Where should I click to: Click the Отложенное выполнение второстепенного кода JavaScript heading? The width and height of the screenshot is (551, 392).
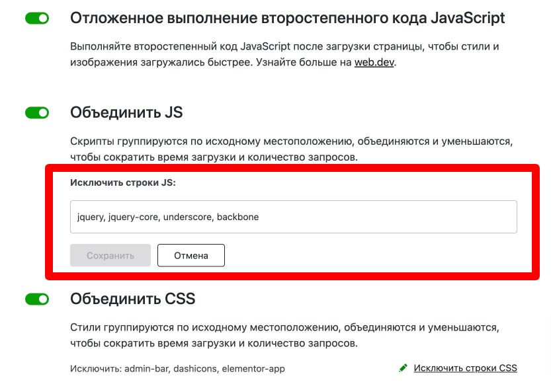click(x=287, y=18)
